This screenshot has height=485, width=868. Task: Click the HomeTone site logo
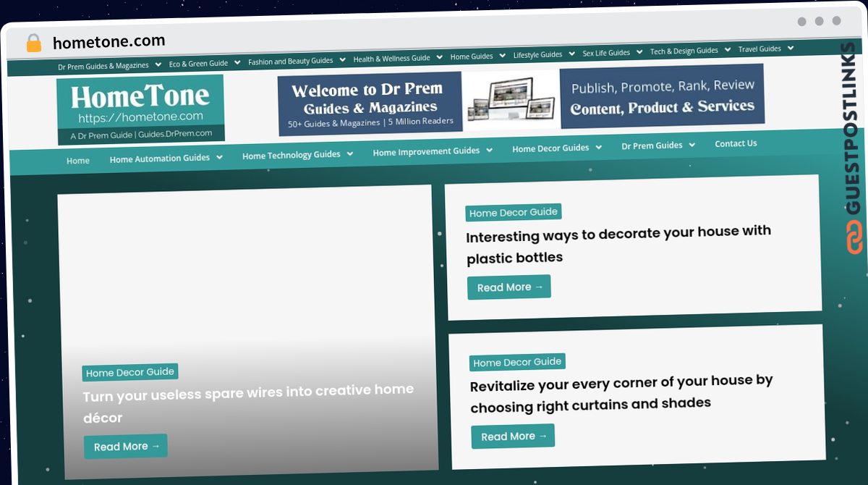pyautogui.click(x=140, y=110)
